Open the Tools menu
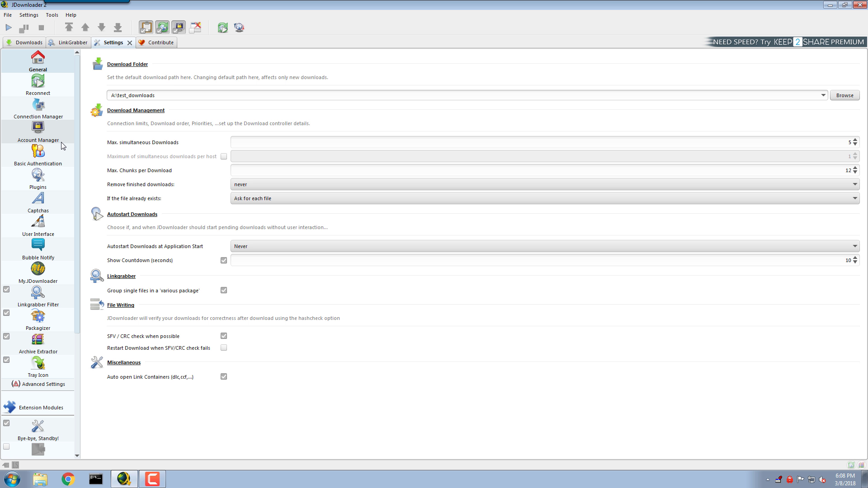Viewport: 868px width, 488px height. pos(52,15)
